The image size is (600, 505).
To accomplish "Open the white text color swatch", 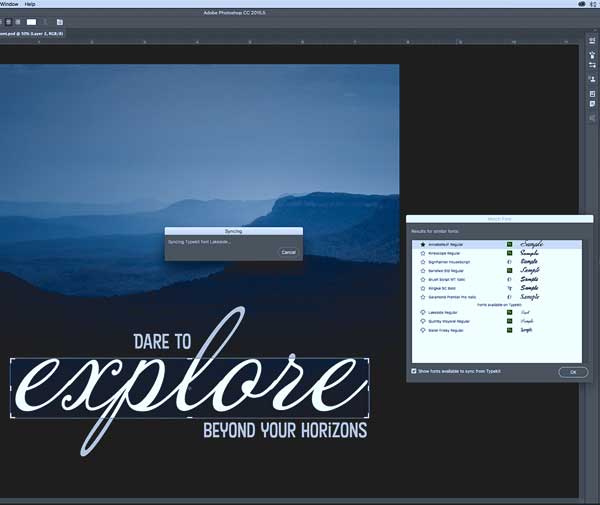I will point(31,22).
